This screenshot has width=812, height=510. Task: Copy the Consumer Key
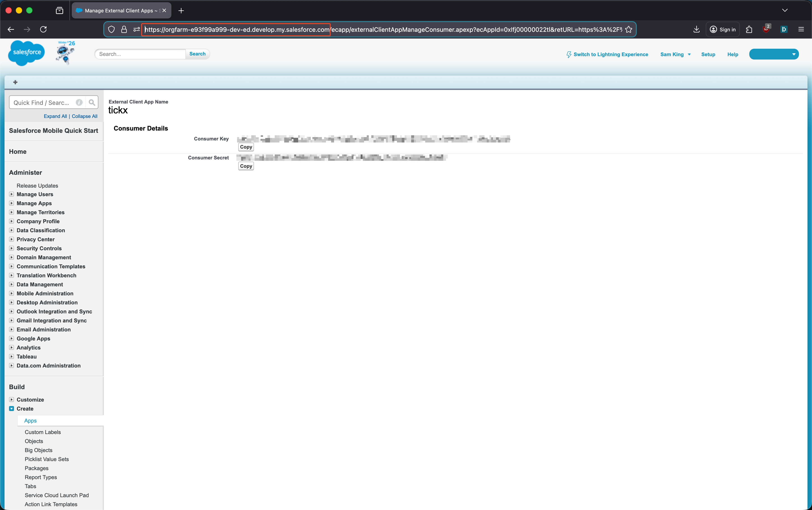pyautogui.click(x=246, y=147)
